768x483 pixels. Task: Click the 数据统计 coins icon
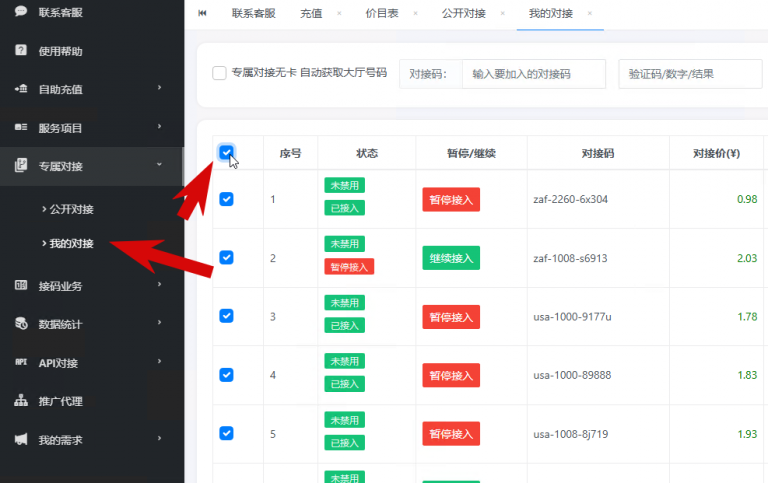click(21, 323)
